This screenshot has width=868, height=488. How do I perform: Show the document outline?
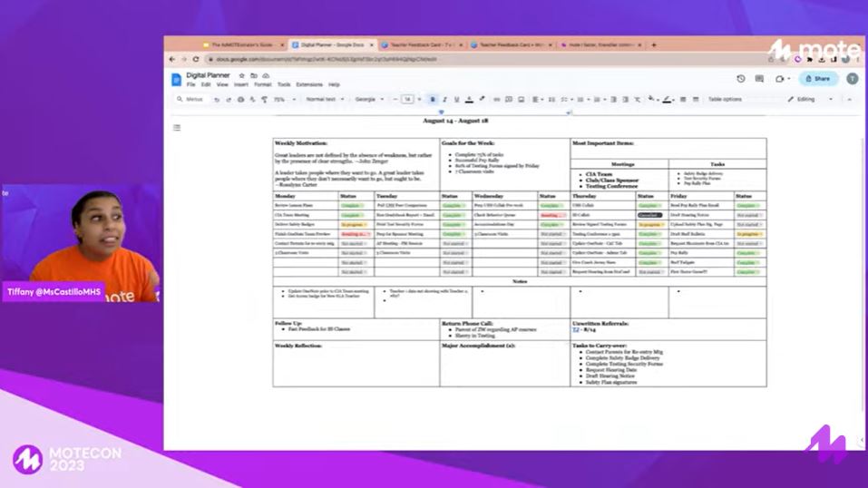[177, 128]
